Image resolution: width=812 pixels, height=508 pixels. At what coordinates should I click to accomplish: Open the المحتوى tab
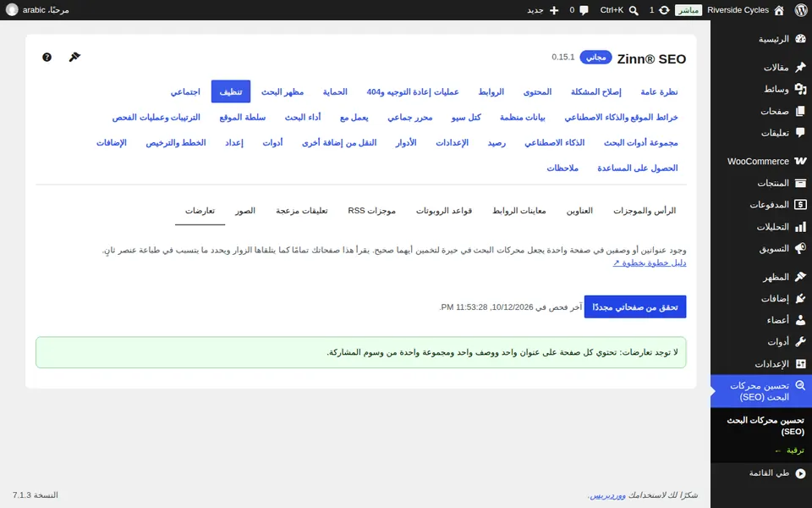(538, 91)
